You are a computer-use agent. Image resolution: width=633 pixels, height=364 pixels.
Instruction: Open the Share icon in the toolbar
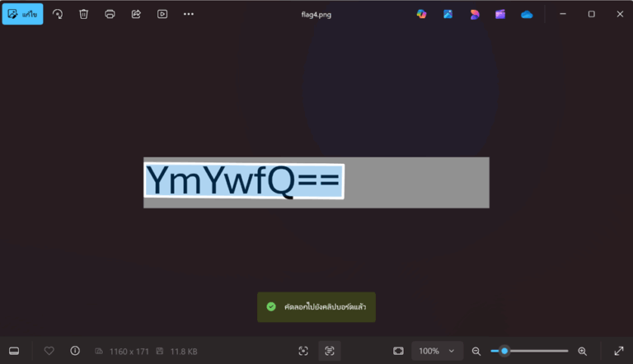(x=136, y=14)
